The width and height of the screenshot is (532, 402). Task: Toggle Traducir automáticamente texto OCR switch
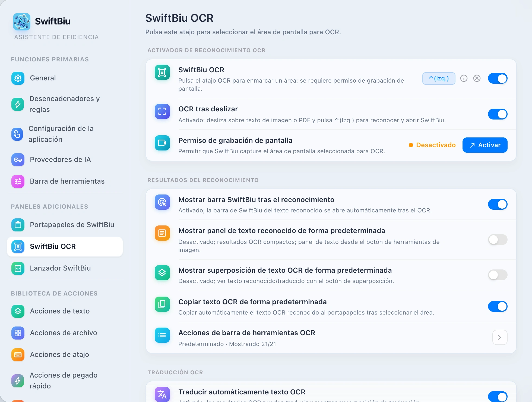pyautogui.click(x=498, y=396)
